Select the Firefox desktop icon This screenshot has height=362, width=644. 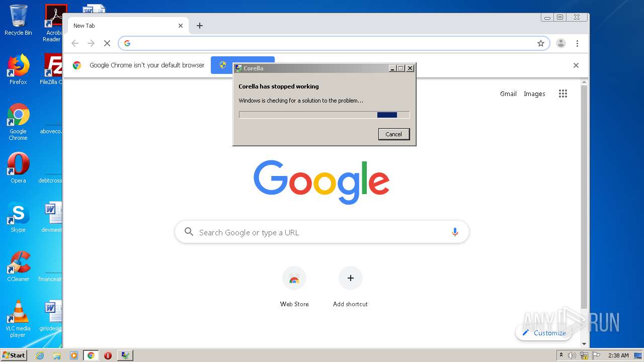click(x=18, y=69)
